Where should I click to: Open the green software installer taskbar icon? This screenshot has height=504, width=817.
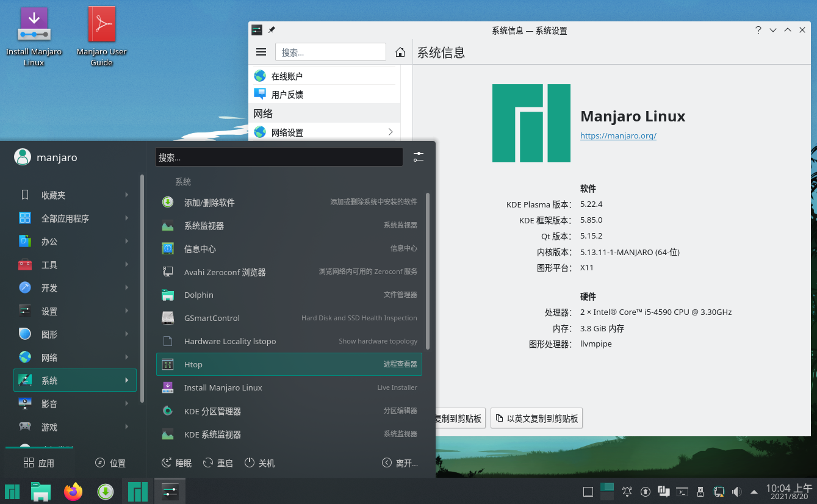(x=106, y=491)
